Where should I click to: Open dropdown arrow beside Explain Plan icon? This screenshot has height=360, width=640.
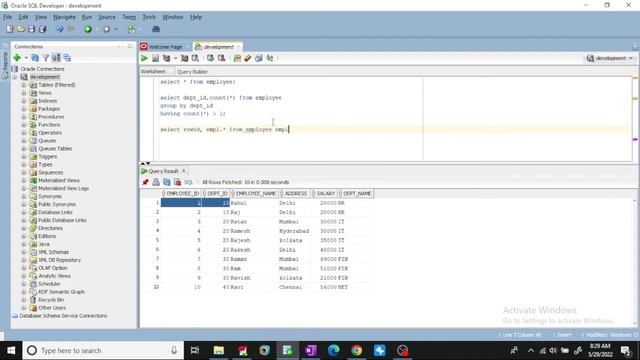coord(175,58)
